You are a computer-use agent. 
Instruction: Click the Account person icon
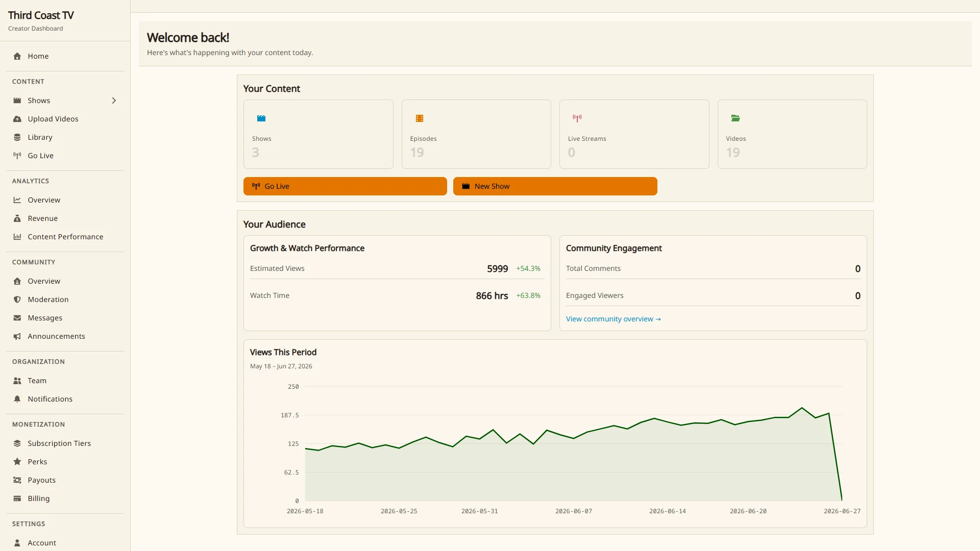tap(17, 543)
